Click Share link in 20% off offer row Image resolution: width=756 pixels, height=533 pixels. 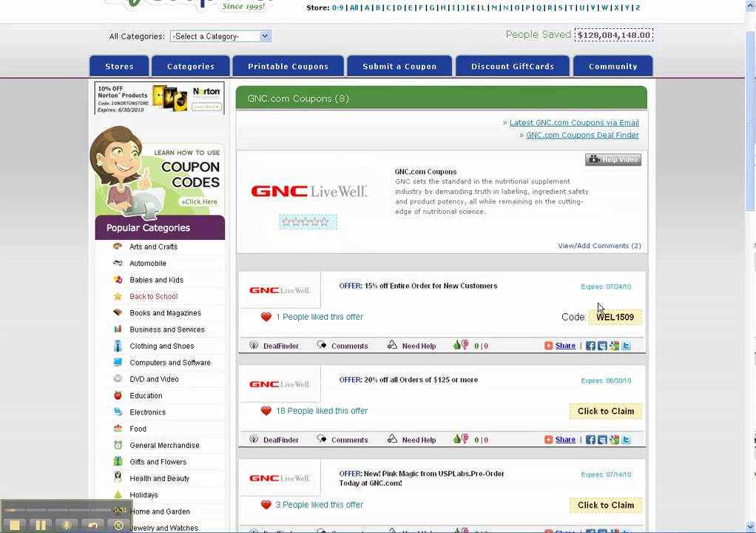coord(565,440)
